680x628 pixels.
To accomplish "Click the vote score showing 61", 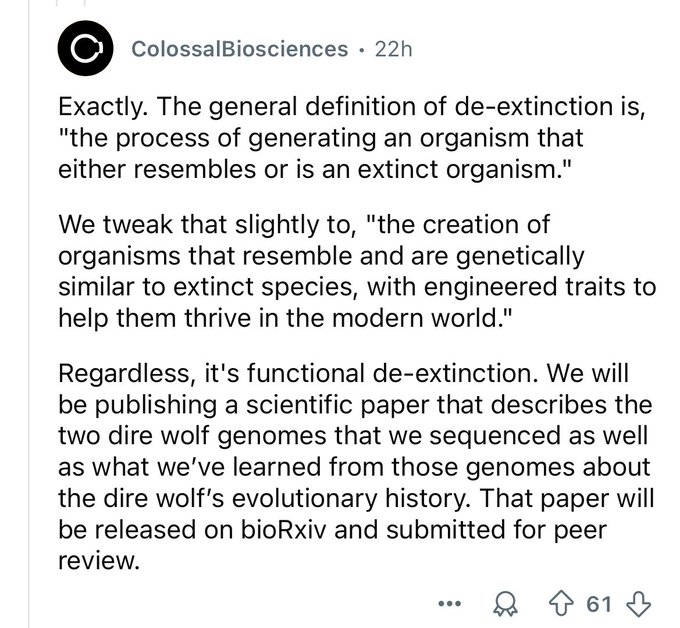I will (x=599, y=604).
